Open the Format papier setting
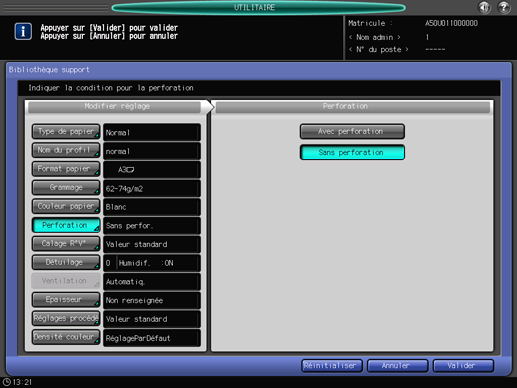Screen dimensions: 517x388 [66, 169]
